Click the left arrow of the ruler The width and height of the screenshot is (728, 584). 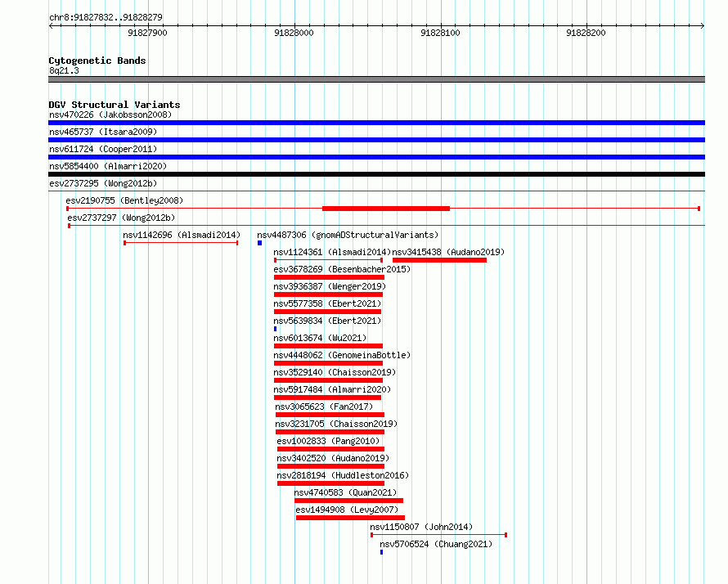click(51, 26)
